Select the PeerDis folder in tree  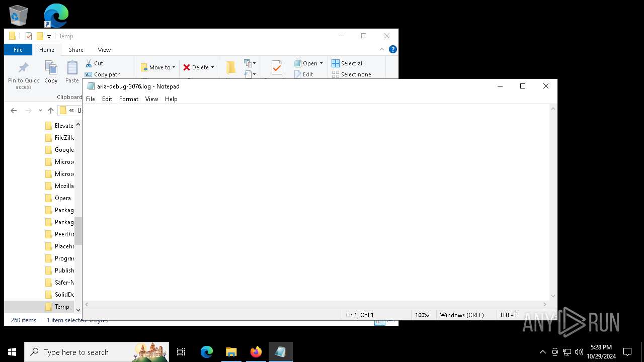pos(59,234)
